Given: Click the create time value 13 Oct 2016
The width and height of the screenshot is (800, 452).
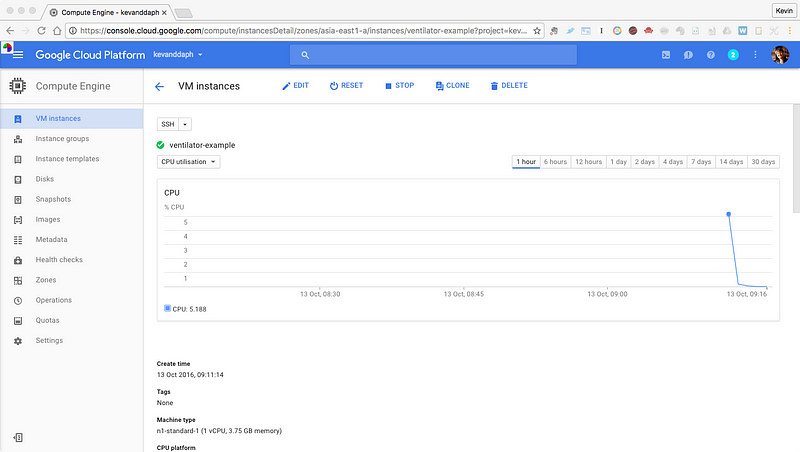Looking at the screenshot, I should [x=190, y=375].
